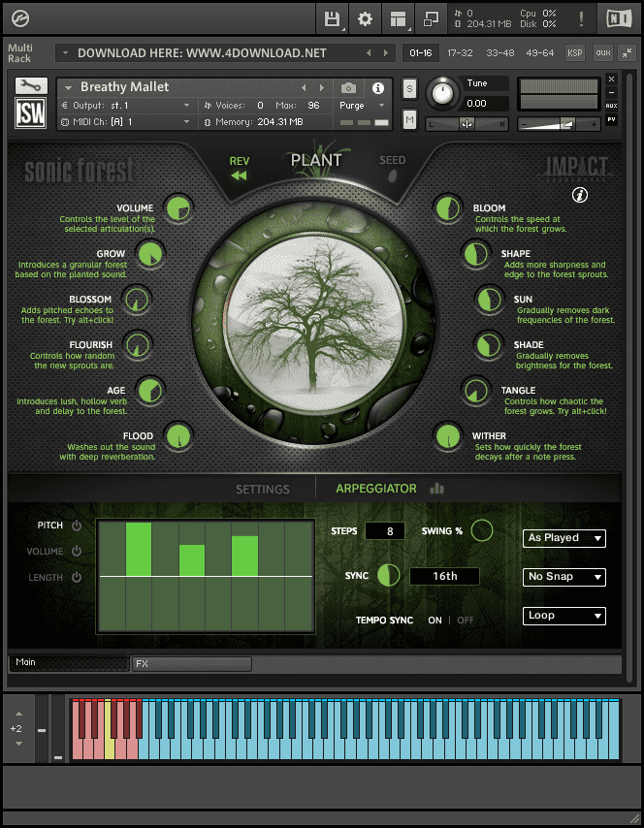Viewport: 644px width, 828px height.
Task: Open the workspace layout icon
Action: 399,19
